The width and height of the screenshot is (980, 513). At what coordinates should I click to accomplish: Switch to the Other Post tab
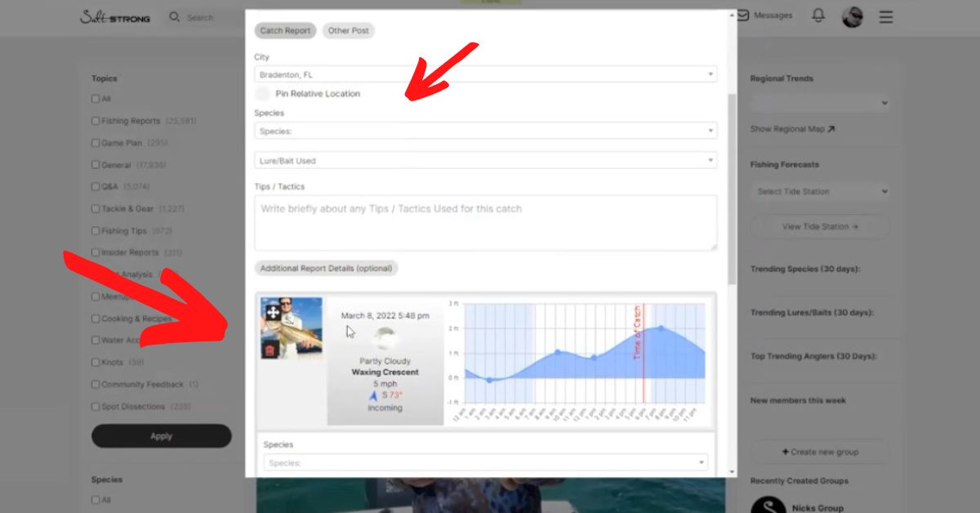tap(349, 31)
